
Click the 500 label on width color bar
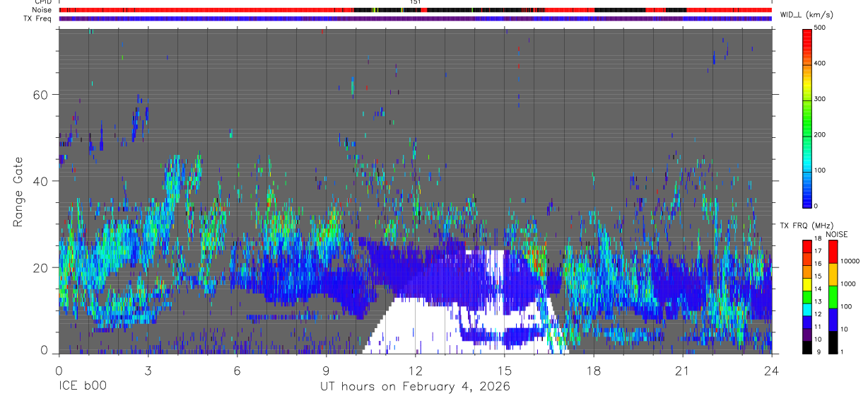point(820,28)
